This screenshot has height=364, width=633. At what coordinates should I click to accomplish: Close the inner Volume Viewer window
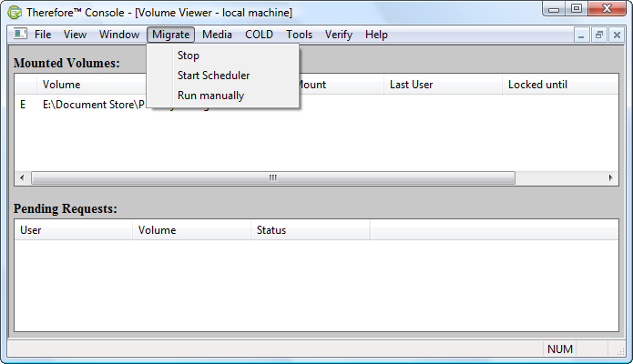[x=617, y=35]
